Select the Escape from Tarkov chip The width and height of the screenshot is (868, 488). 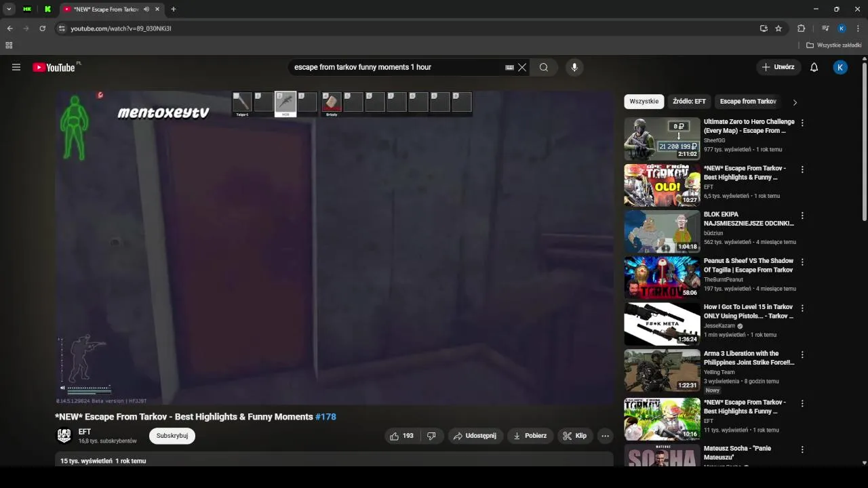[x=748, y=102]
